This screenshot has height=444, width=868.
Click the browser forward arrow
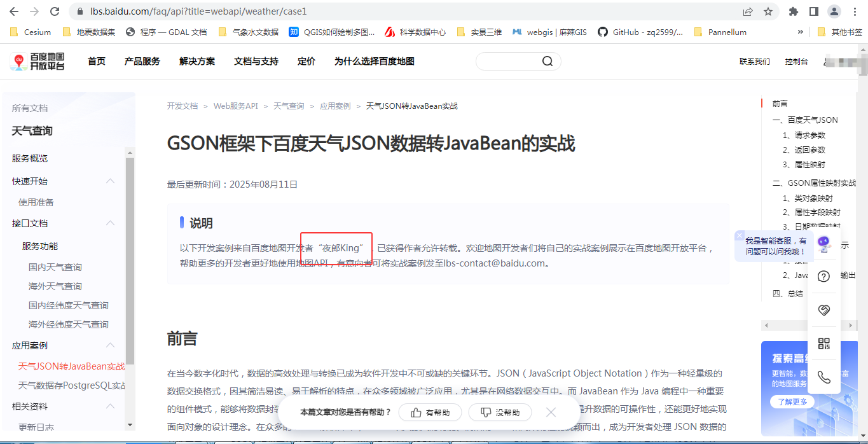coord(34,11)
